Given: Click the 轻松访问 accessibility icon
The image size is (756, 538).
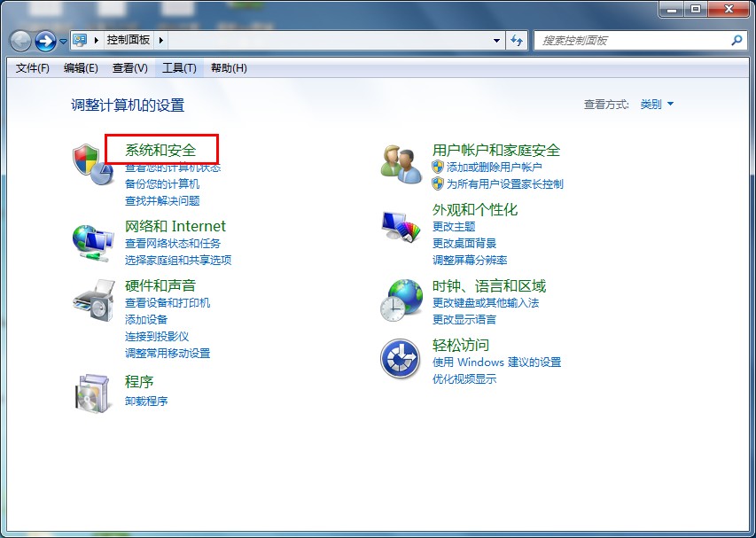Looking at the screenshot, I should coord(400,359).
